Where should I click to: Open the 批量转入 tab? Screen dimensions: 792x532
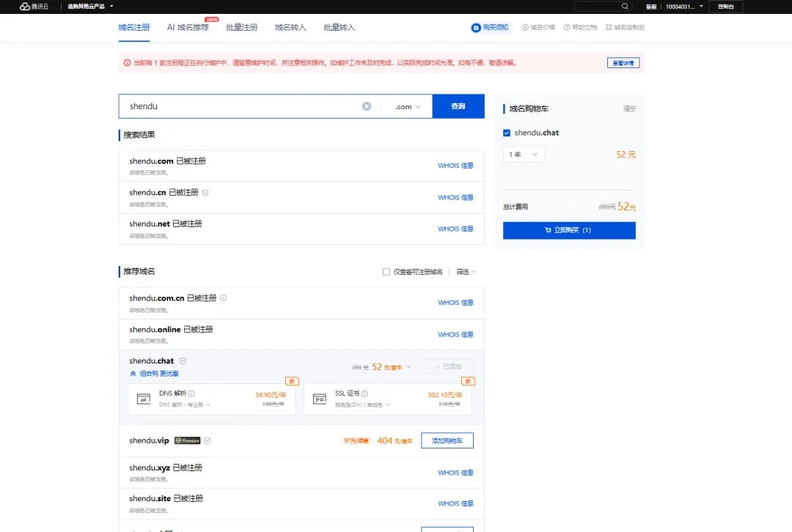click(339, 26)
